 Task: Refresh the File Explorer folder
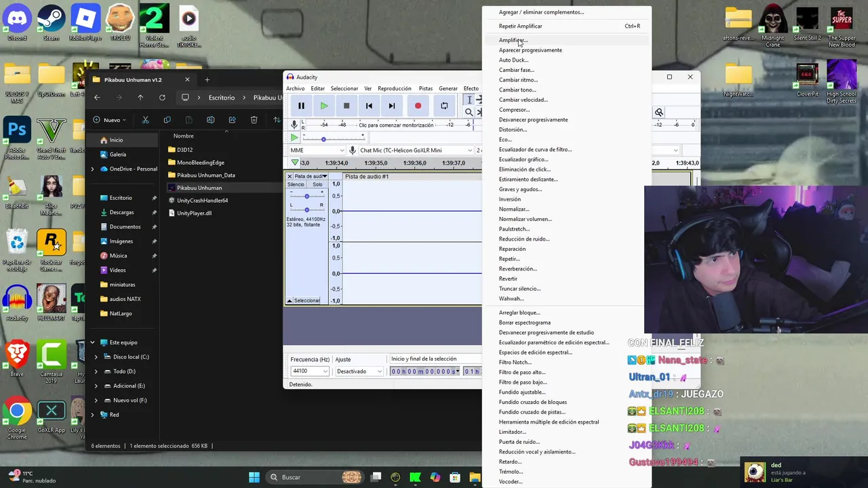[x=162, y=98]
